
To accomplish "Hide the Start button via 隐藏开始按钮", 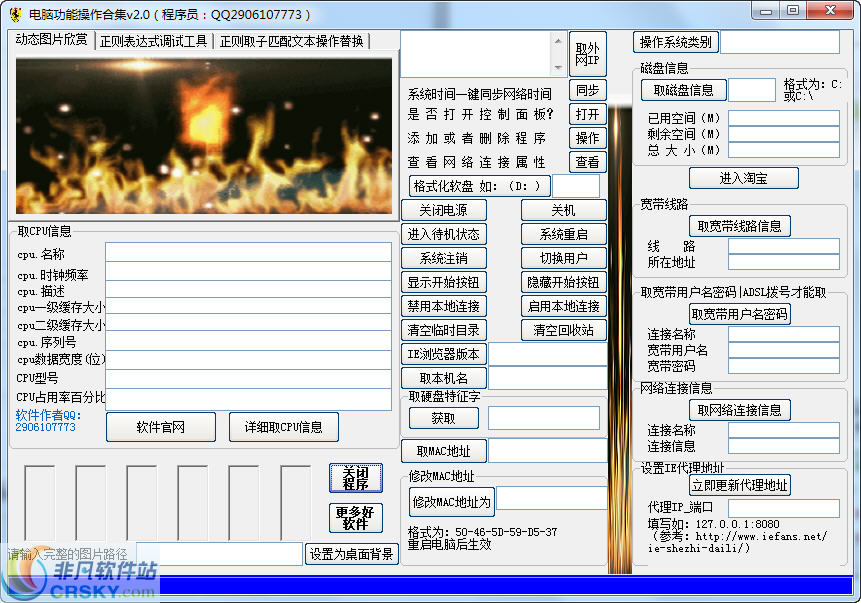I will tap(562, 282).
